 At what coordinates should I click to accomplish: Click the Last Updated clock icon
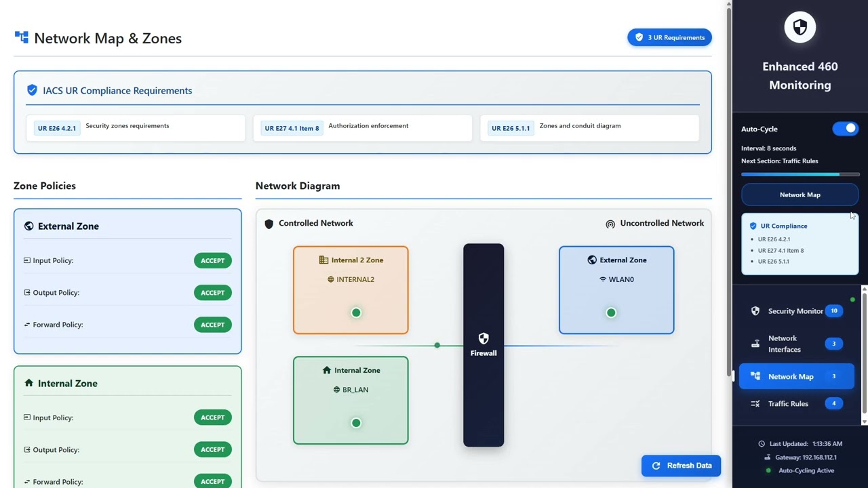tap(762, 444)
